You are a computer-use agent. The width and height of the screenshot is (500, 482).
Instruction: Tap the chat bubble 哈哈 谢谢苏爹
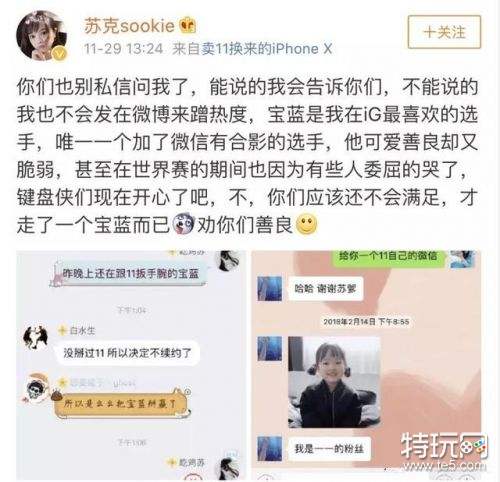click(x=325, y=288)
